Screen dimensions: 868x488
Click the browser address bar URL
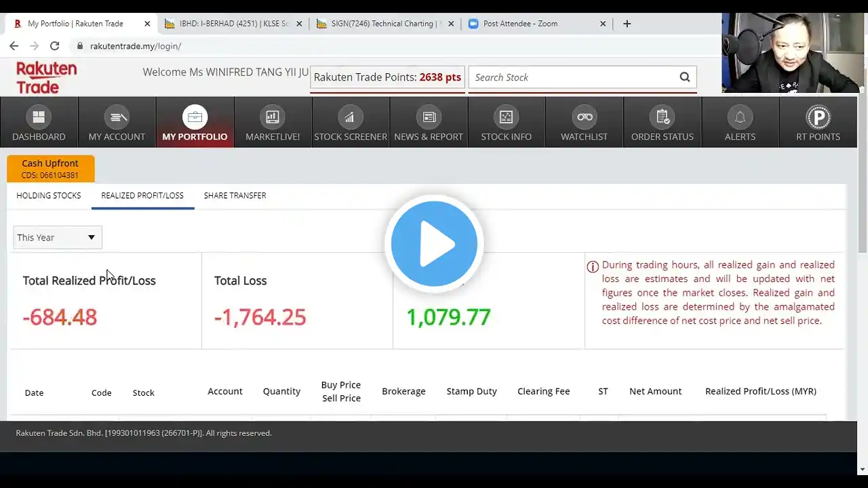coord(136,46)
